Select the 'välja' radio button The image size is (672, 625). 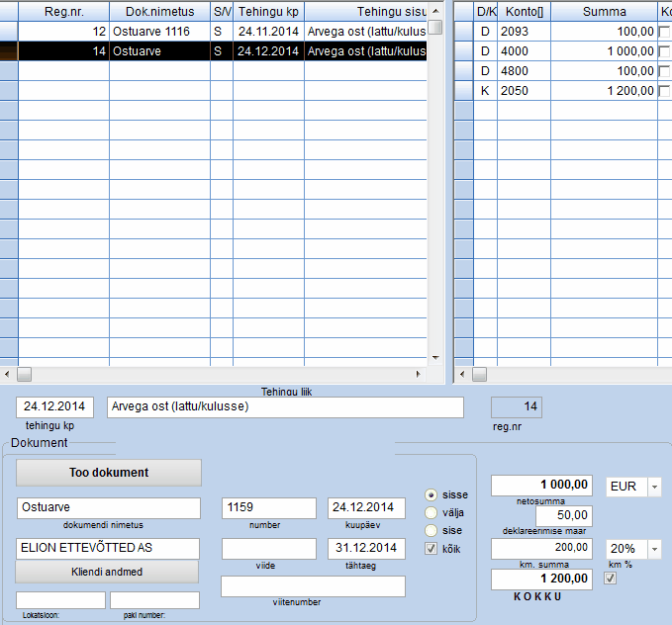point(431,513)
